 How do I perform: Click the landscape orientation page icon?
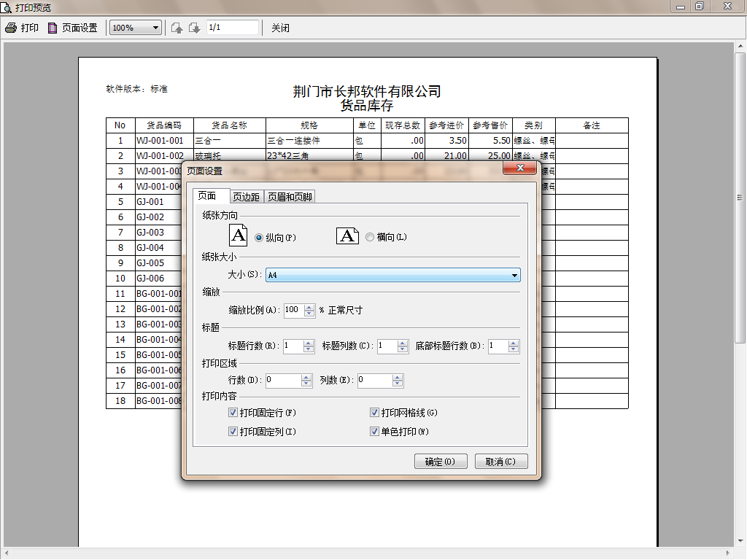pyautogui.click(x=347, y=236)
